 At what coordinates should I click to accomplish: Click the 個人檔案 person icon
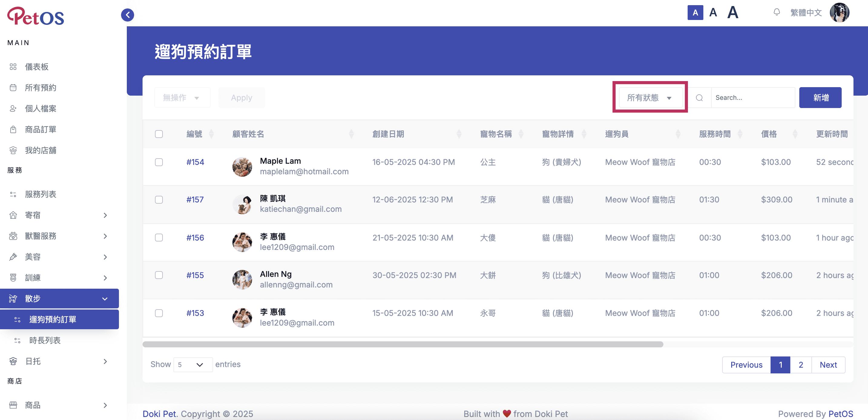click(x=13, y=108)
